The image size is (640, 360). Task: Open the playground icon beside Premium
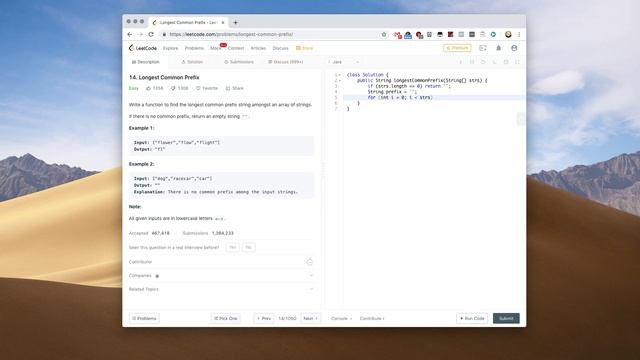[x=483, y=48]
